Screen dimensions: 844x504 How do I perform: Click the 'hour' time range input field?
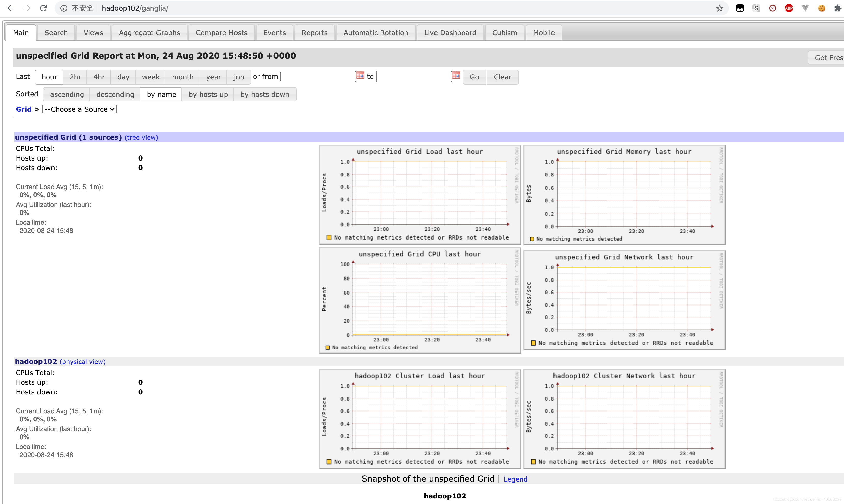[x=49, y=76]
